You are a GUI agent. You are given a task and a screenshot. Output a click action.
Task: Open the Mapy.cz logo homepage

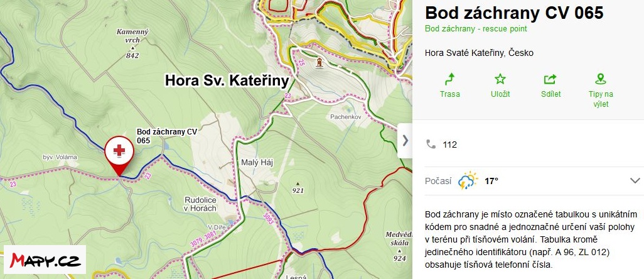[x=45, y=261]
